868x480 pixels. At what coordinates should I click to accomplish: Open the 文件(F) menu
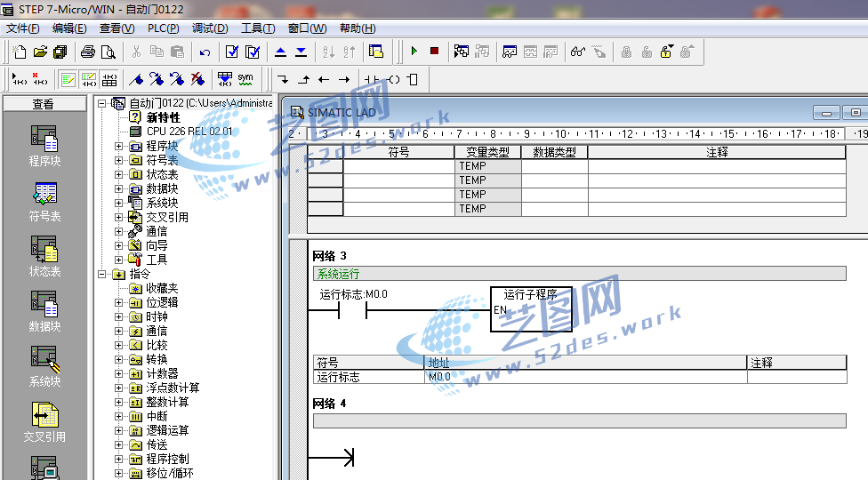[x=23, y=28]
